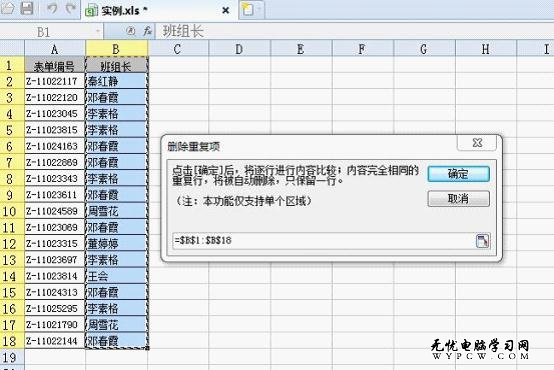Click the 取消 button
Viewport: 554px width, 370px height.
pyautogui.click(x=458, y=199)
